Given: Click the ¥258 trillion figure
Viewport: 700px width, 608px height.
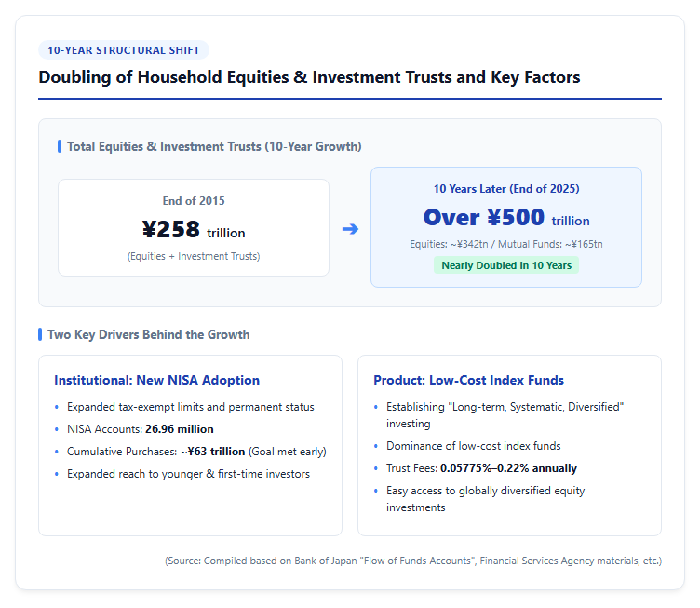Looking at the screenshot, I should 194,230.
